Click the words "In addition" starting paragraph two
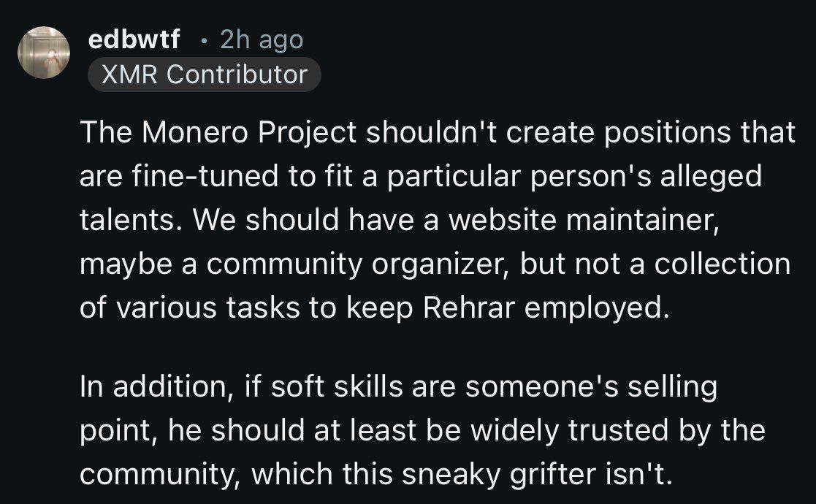The height and width of the screenshot is (504, 816). [x=156, y=387]
